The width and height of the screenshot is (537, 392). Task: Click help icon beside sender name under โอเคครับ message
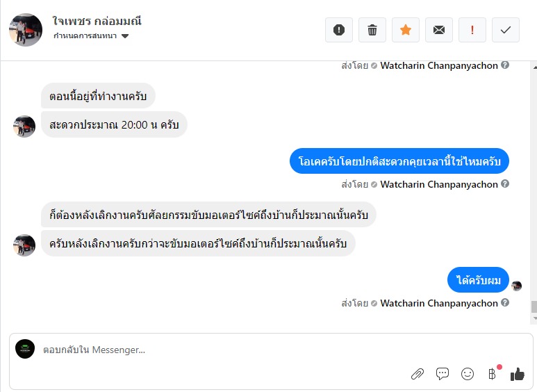tap(505, 183)
